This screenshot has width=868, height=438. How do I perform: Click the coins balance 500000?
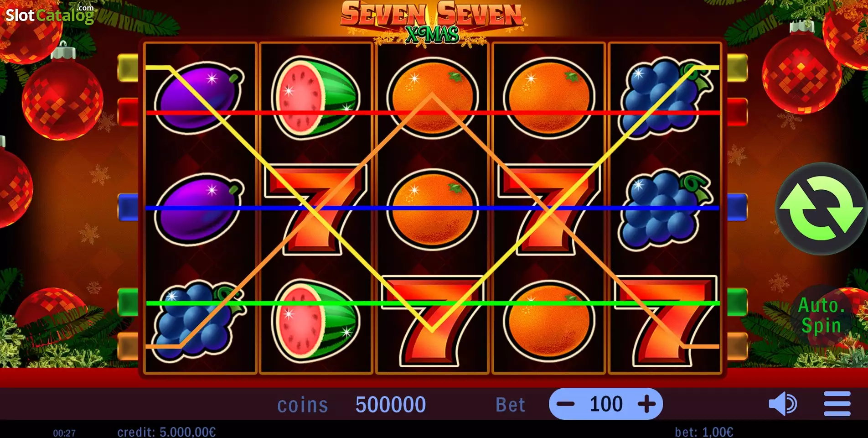[x=391, y=405]
